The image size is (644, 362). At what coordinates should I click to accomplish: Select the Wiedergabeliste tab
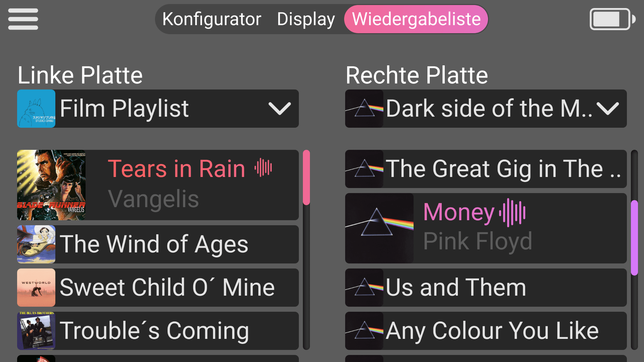[416, 19]
